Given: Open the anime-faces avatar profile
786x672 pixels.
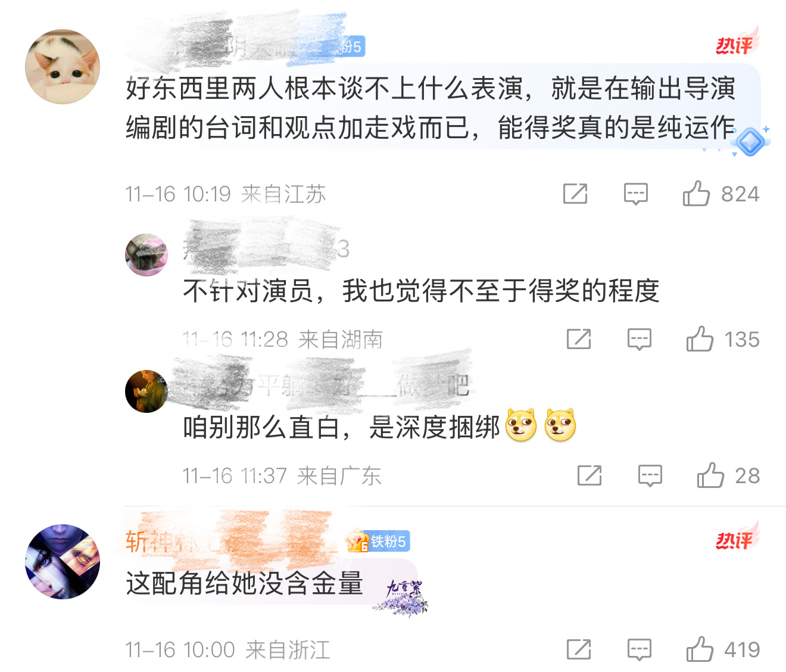Looking at the screenshot, I should 63,562.
